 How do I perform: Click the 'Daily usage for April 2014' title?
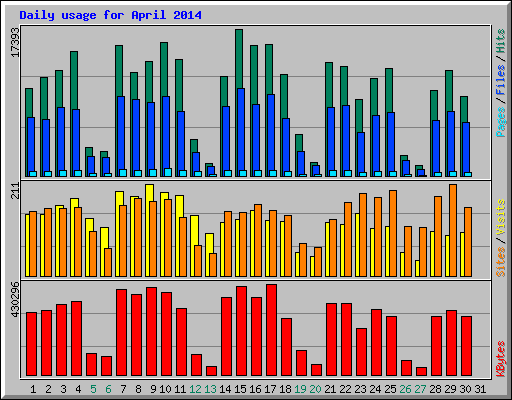[x=110, y=15]
